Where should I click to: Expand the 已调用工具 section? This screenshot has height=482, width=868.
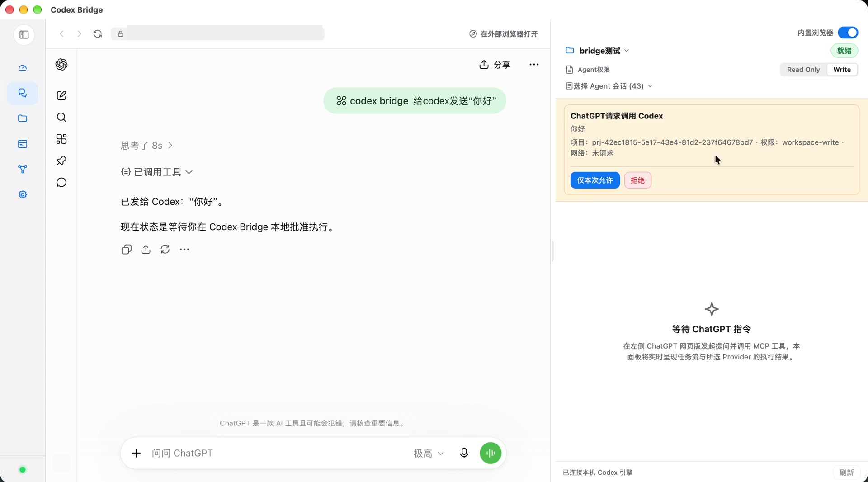157,172
